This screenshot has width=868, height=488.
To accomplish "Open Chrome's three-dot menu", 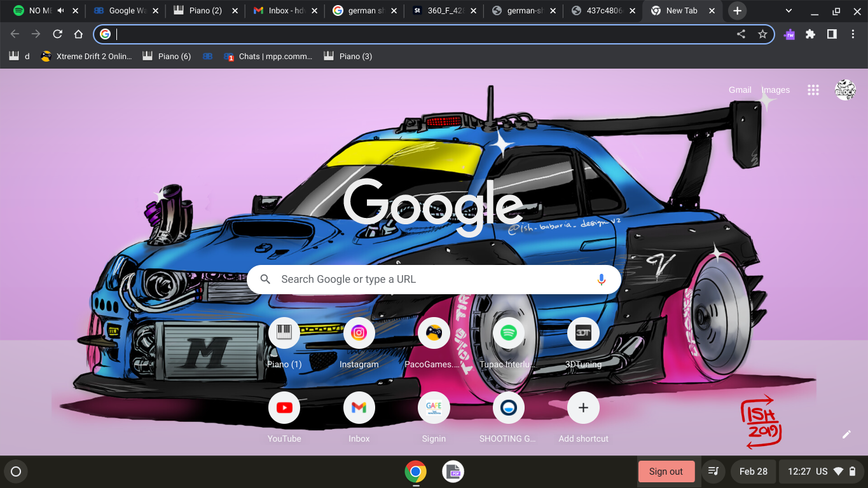I will (x=853, y=34).
